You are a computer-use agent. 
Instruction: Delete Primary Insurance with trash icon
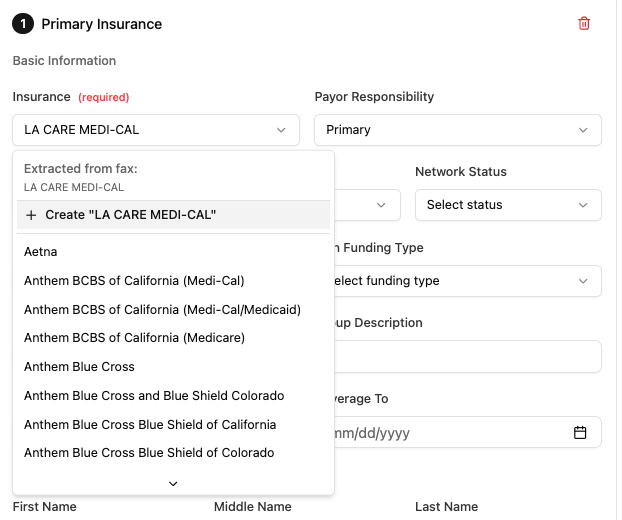[584, 24]
